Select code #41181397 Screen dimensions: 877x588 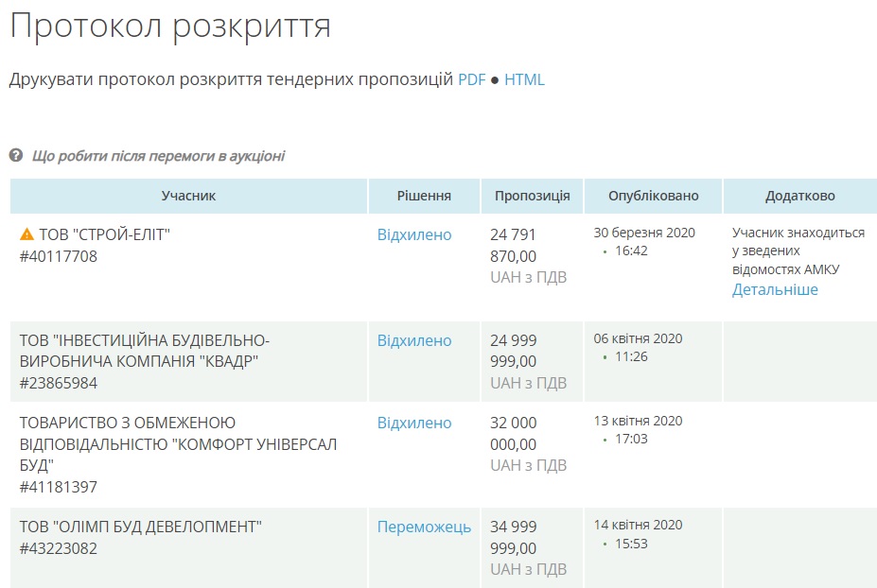[x=58, y=487]
